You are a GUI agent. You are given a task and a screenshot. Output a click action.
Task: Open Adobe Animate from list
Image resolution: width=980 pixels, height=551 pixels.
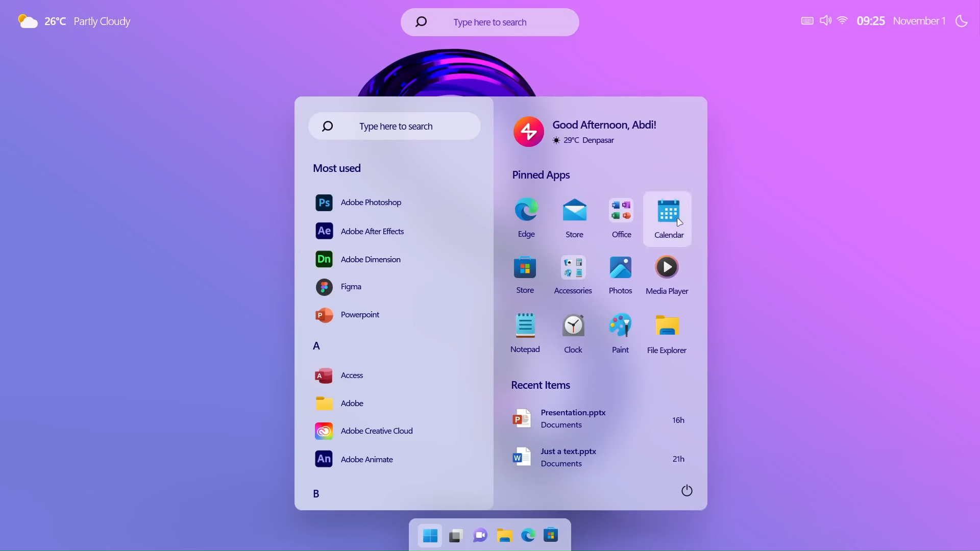point(367,459)
